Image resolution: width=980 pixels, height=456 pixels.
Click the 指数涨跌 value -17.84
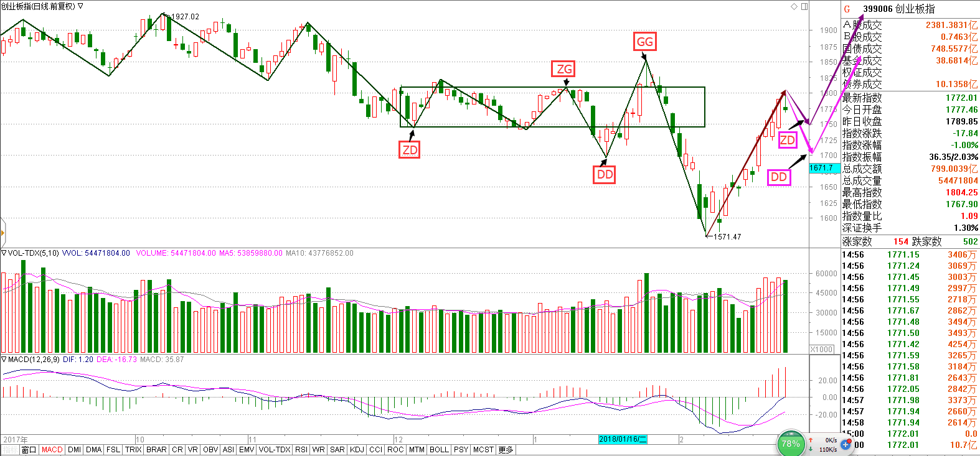pos(966,133)
